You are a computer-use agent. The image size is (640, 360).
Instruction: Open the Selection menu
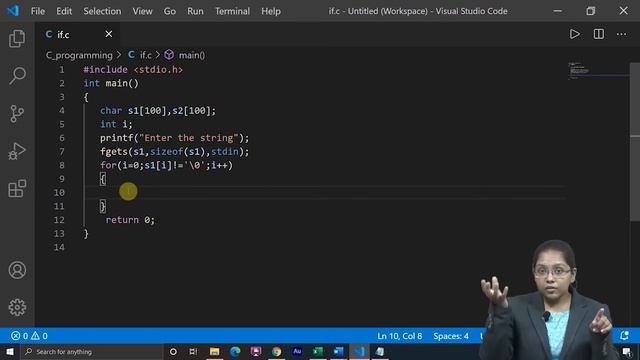pos(102,11)
